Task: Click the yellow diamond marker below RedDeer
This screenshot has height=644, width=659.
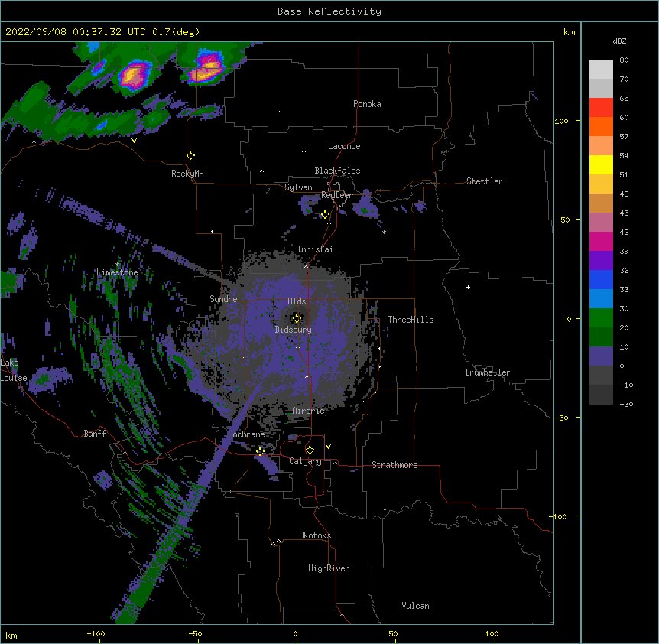Action: point(325,215)
